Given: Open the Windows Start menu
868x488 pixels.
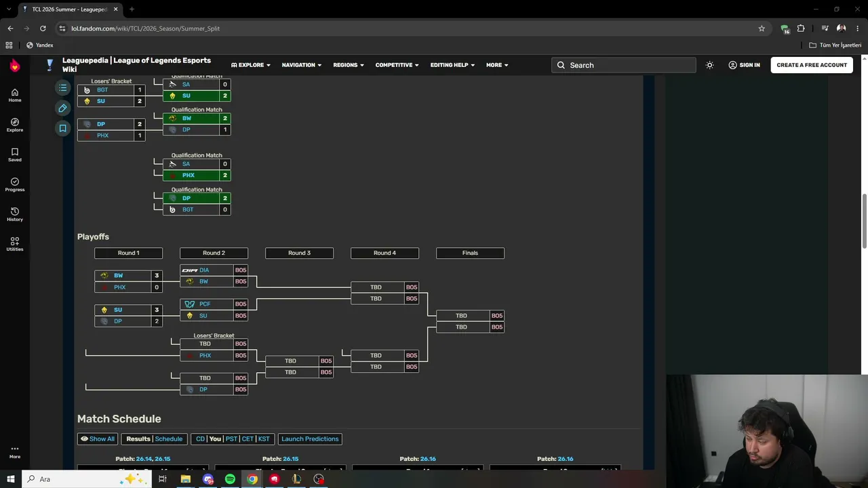Looking at the screenshot, I should click(x=10, y=479).
